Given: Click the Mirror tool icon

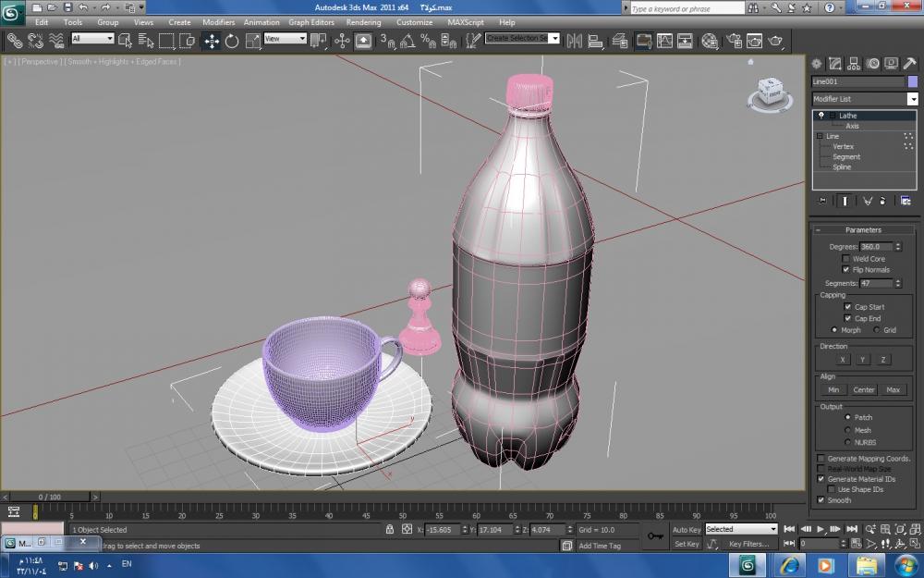Looking at the screenshot, I should pos(575,40).
